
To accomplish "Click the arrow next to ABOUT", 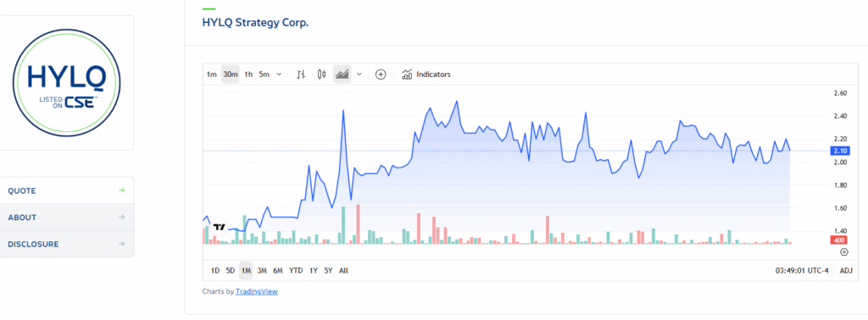I will [x=122, y=218].
